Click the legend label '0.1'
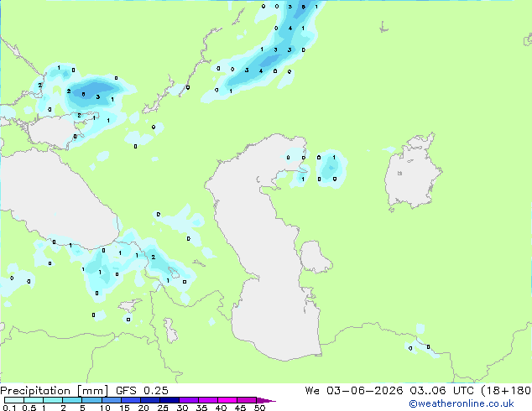Screen dimensions: 532x411 click(9, 408)
